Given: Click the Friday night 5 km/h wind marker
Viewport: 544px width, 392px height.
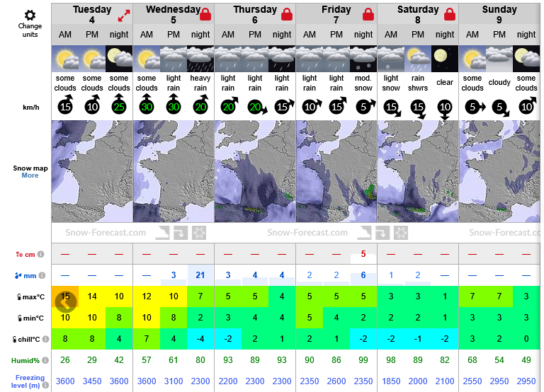Looking at the screenshot, I should pos(365,106).
